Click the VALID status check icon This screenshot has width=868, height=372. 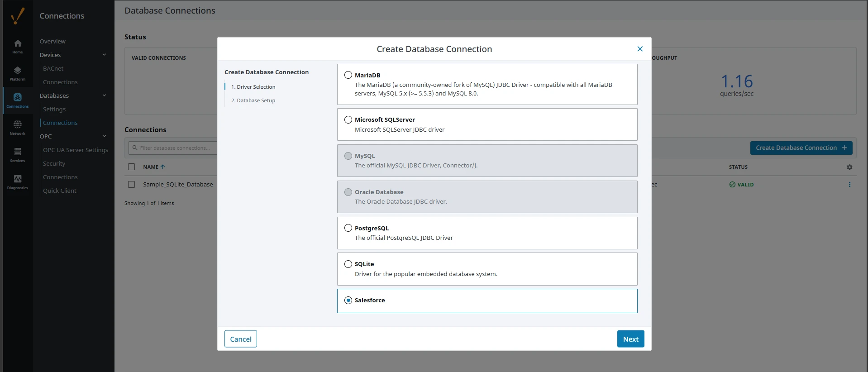click(732, 185)
